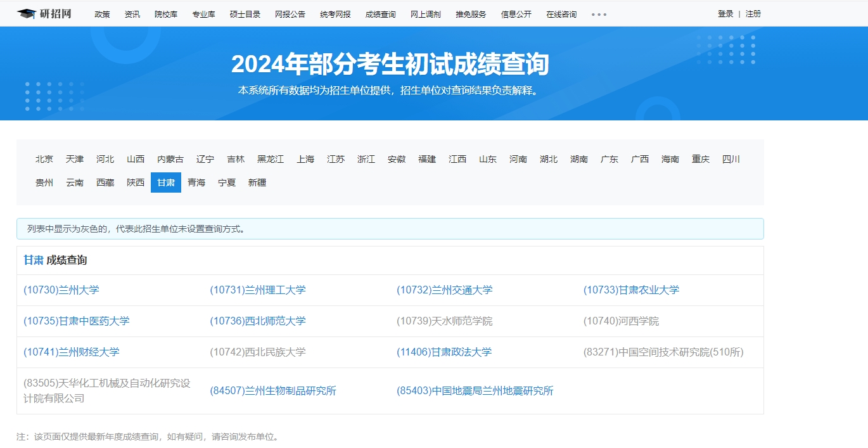Screen dimensions: 868x448
Task: Open (10730)兰州大学 score query link
Action: 61,290
